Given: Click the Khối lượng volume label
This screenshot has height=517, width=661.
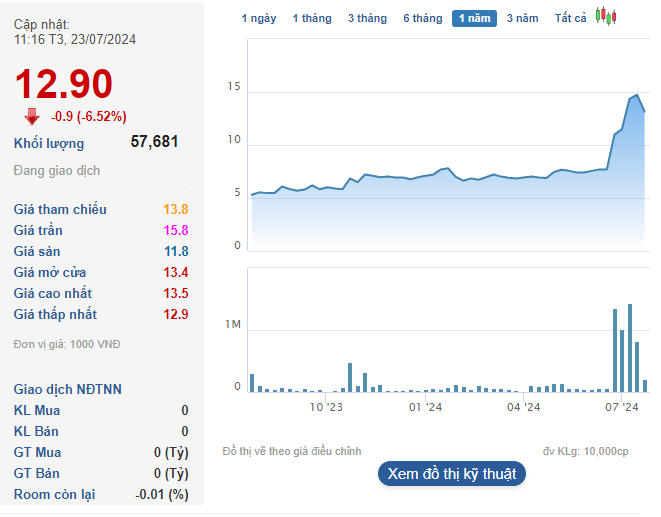Looking at the screenshot, I should point(49,143).
